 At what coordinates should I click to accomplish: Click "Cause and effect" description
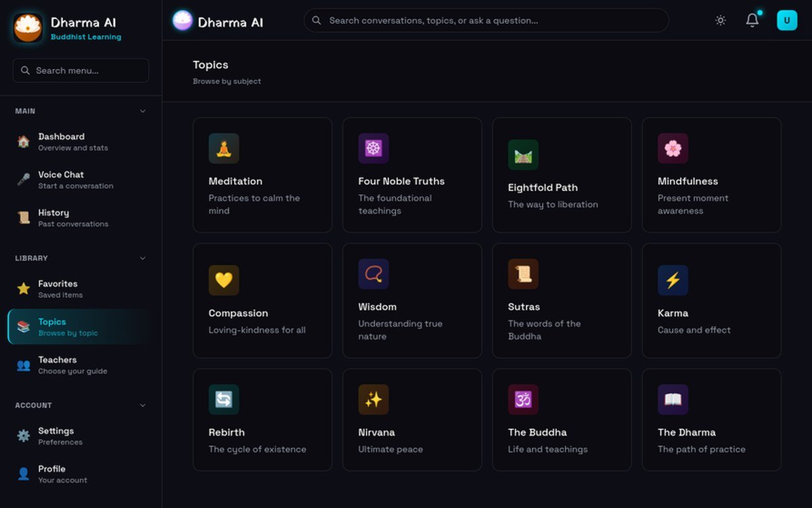click(x=694, y=330)
